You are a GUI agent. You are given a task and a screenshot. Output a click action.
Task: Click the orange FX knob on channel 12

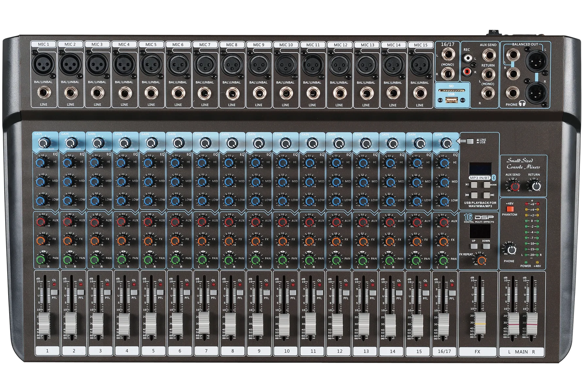click(x=336, y=241)
